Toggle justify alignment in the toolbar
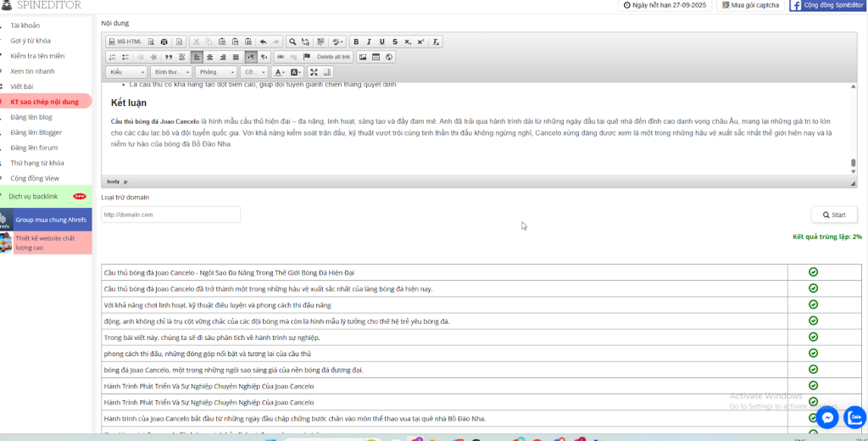This screenshot has height=441, width=868. (236, 57)
